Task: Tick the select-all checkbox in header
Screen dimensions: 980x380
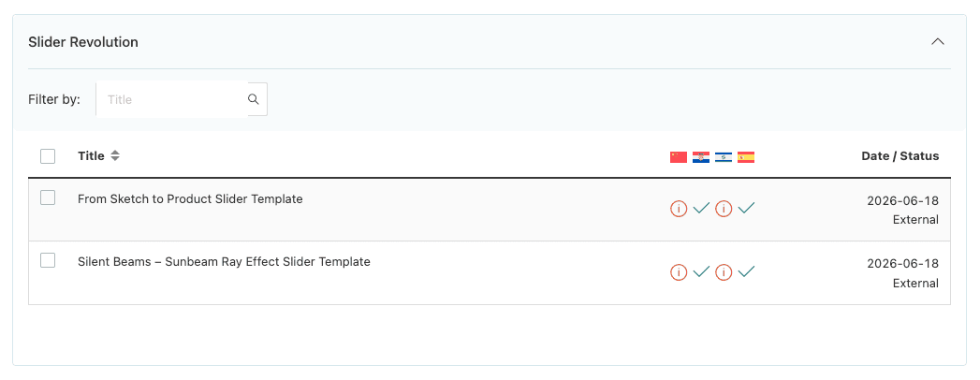Action: coord(48,156)
